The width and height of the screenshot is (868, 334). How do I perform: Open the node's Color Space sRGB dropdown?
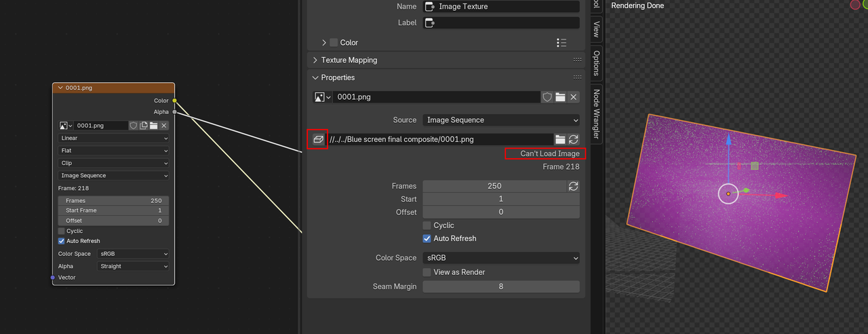pyautogui.click(x=133, y=254)
